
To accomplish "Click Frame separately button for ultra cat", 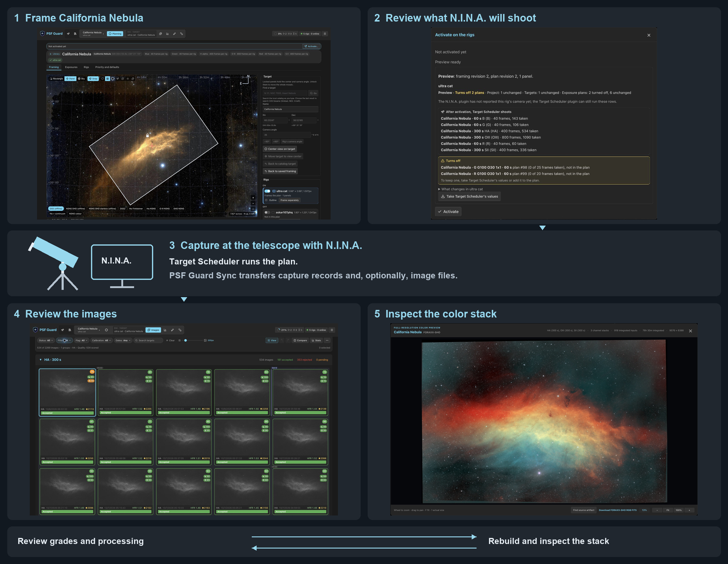I will click(289, 200).
